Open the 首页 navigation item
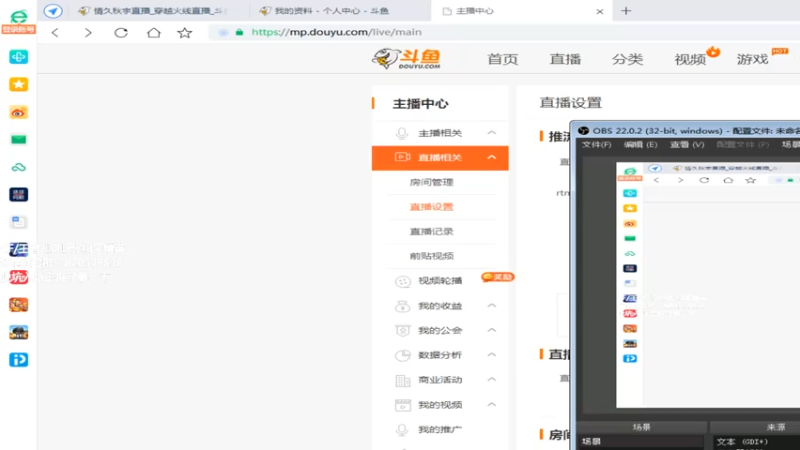The height and width of the screenshot is (450, 800). (503, 59)
